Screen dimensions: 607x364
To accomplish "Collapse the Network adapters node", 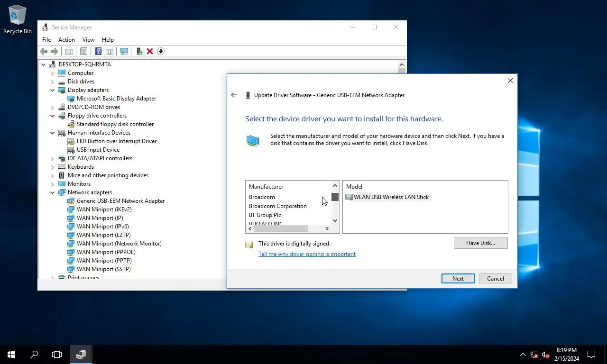I will [53, 192].
